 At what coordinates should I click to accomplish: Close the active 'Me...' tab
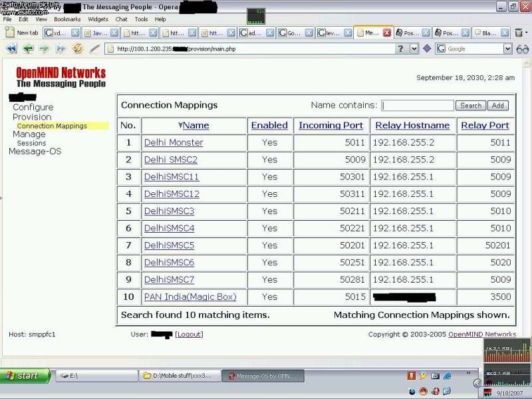[x=387, y=33]
